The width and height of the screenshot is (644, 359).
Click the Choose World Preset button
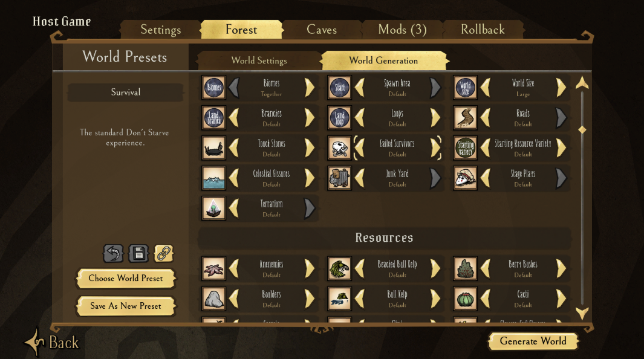pyautogui.click(x=126, y=278)
